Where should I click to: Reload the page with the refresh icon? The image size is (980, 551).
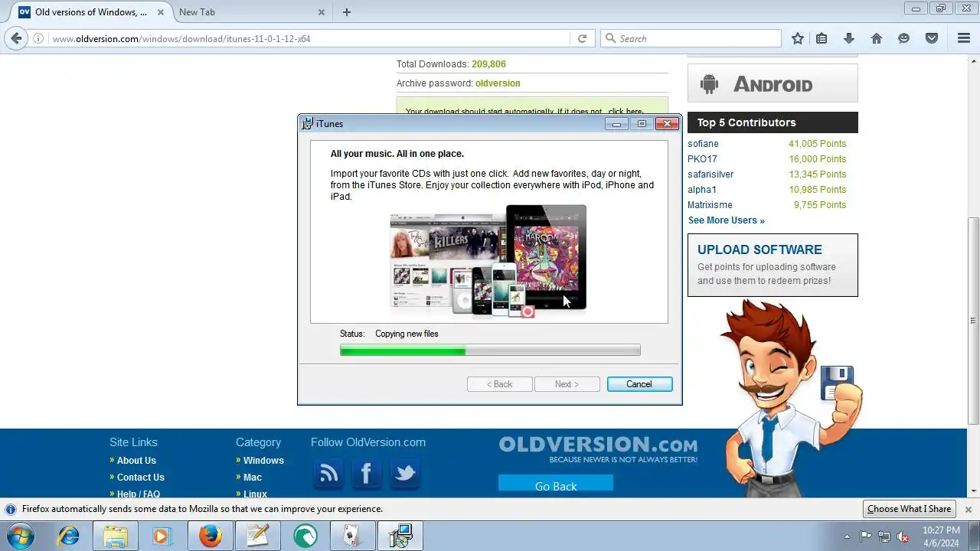tap(582, 38)
